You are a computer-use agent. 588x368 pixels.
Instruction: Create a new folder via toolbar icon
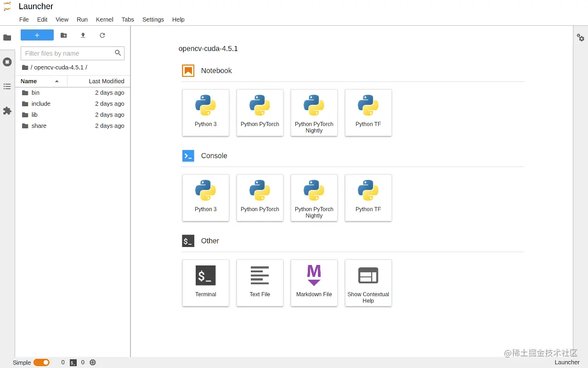(64, 35)
